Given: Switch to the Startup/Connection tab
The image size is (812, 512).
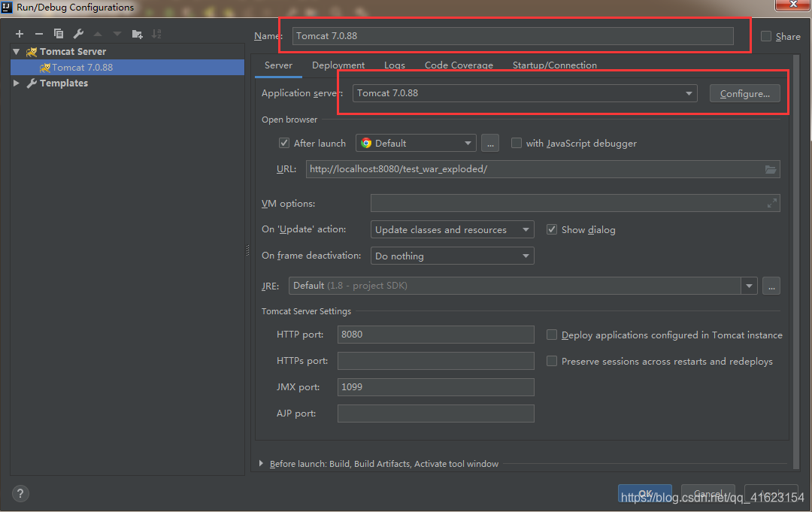Looking at the screenshot, I should (555, 65).
